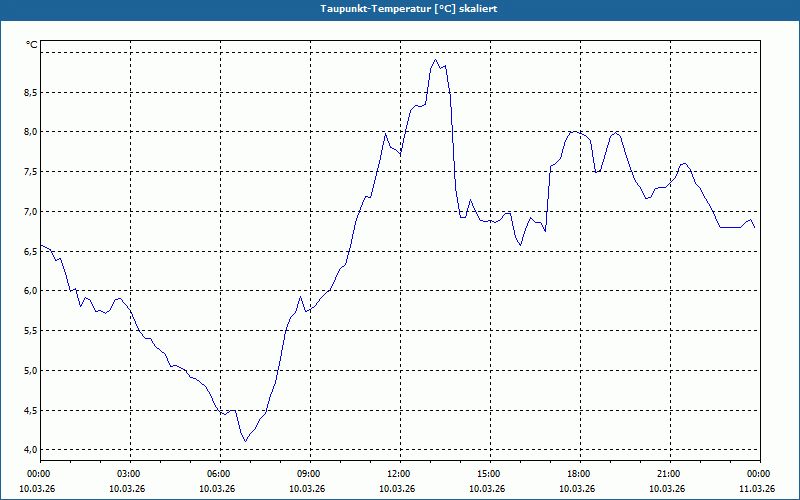
Task: Click the 21:00 time axis label
Action: point(670,474)
